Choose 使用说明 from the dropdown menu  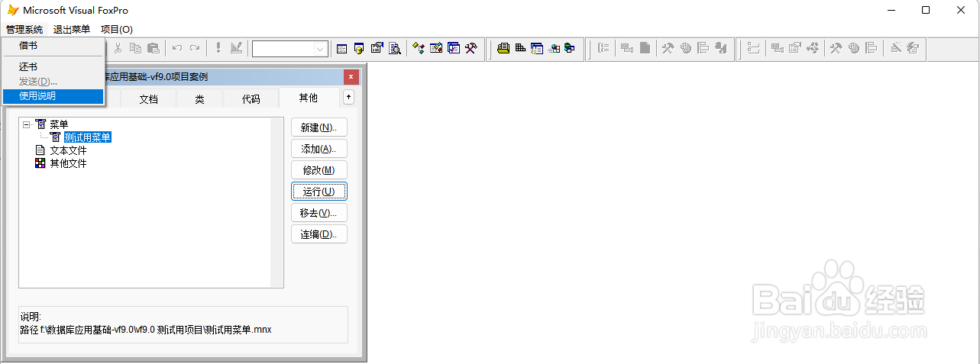[53, 96]
